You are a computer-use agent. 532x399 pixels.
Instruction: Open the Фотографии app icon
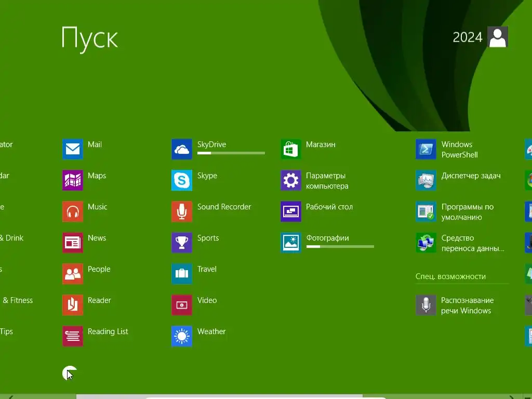[x=291, y=243]
